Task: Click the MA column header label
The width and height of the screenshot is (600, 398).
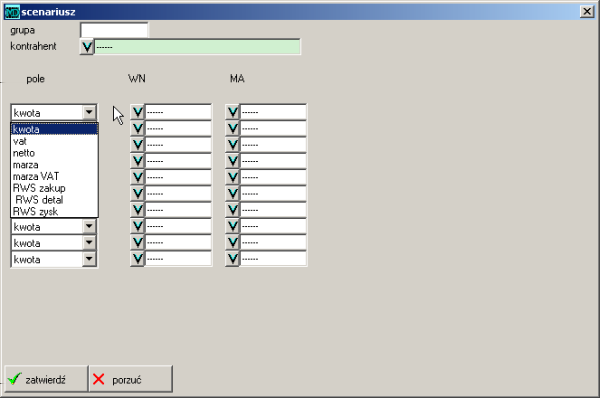Action: point(237,78)
